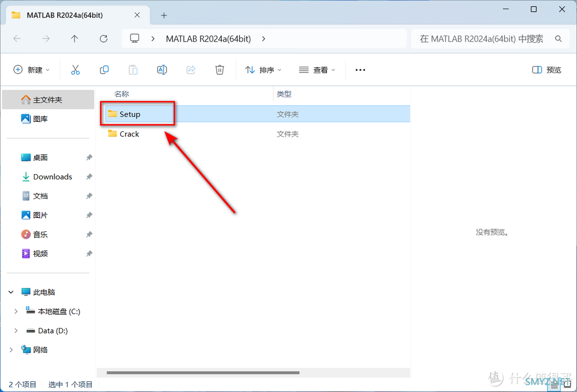Unpin 文档 from quick access
The width and height of the screenshot is (577, 392).
tap(89, 196)
